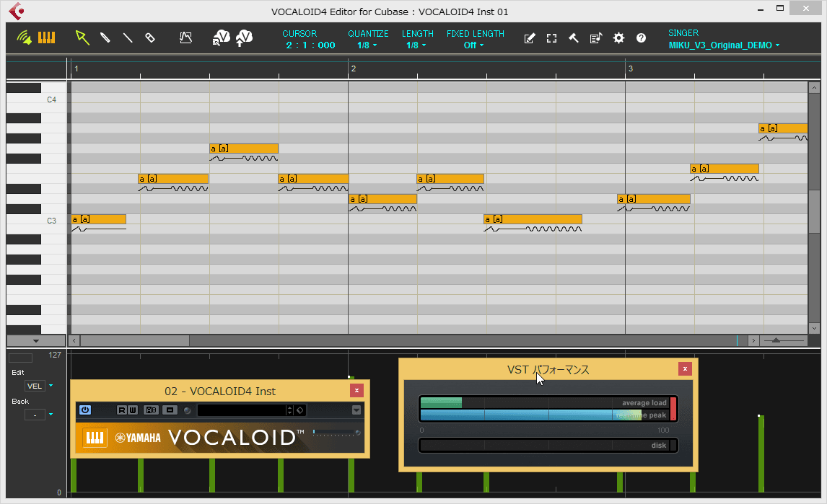
Task: Select the first note of bar 2
Action: point(382,199)
